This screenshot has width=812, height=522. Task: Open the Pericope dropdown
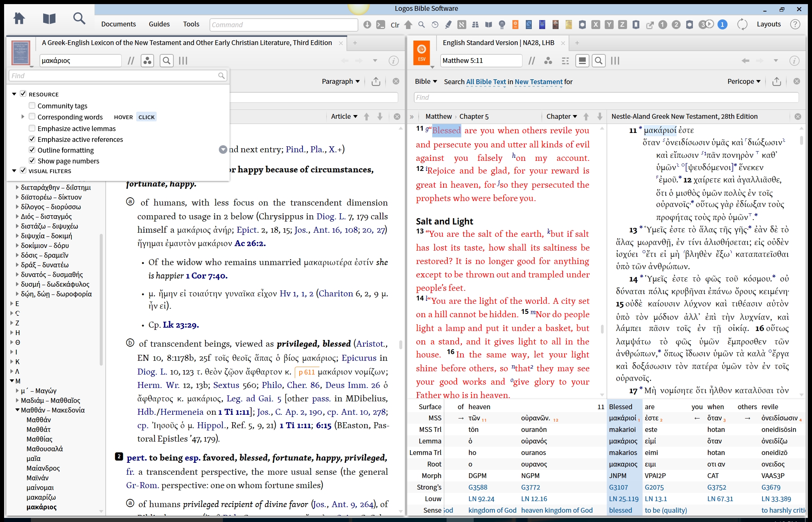[744, 82]
